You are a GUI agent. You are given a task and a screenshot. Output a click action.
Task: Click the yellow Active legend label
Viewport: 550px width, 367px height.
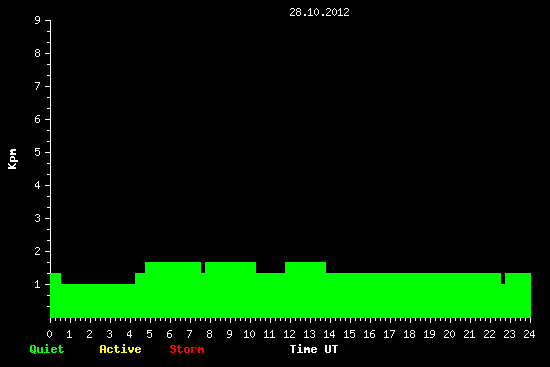tap(120, 349)
